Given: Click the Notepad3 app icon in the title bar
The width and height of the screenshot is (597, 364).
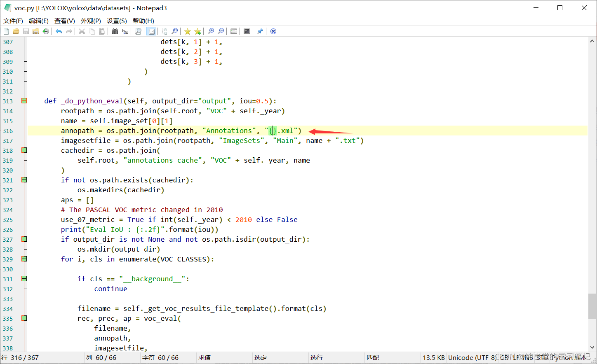Looking at the screenshot, I should (7, 8).
